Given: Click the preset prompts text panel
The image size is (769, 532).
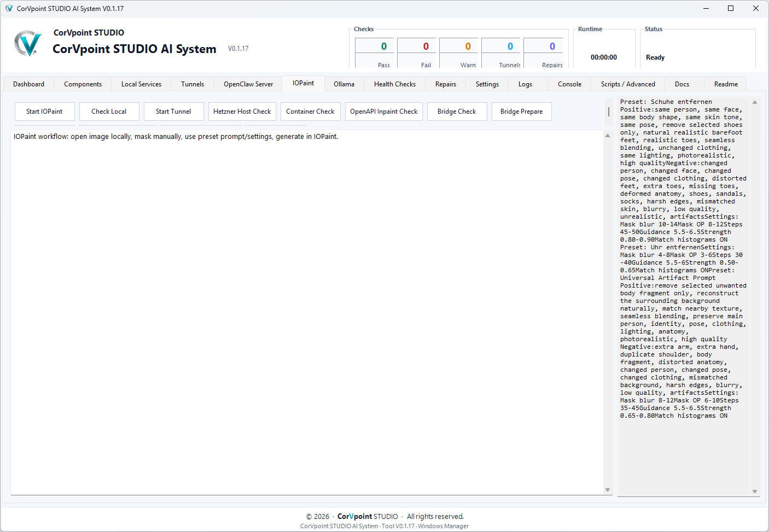Looking at the screenshot, I should 684,297.
